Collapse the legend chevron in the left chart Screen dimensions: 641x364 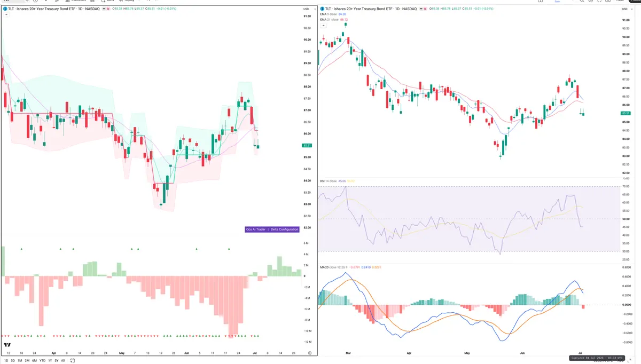click(x=6, y=15)
